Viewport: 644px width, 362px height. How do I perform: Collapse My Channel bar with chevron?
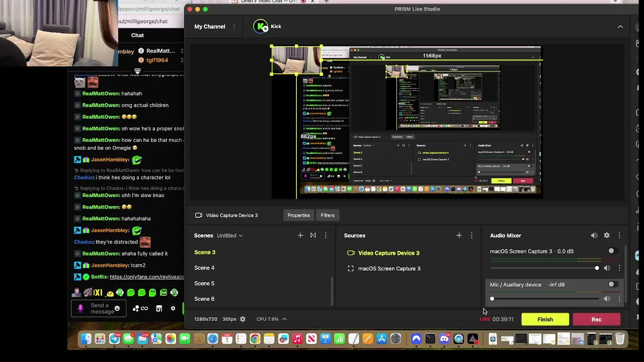[x=620, y=27]
